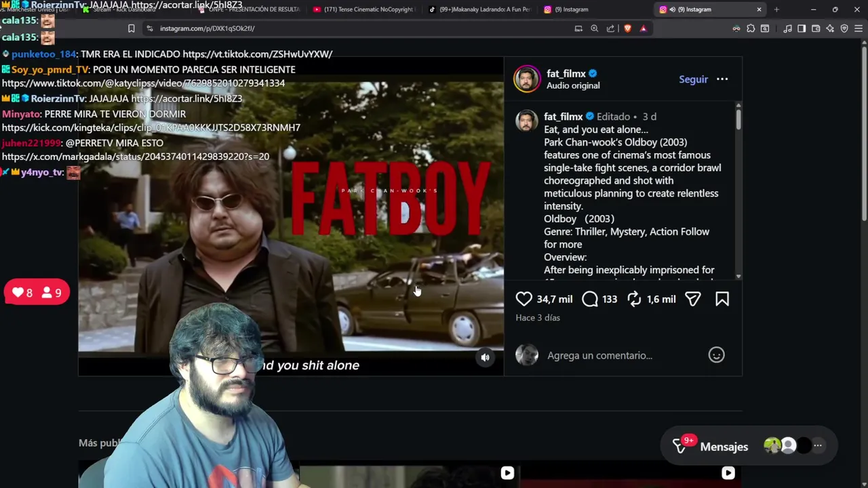Viewport: 868px width, 488px height.
Task: Open the media playlist music-note icon
Action: [x=787, y=28]
